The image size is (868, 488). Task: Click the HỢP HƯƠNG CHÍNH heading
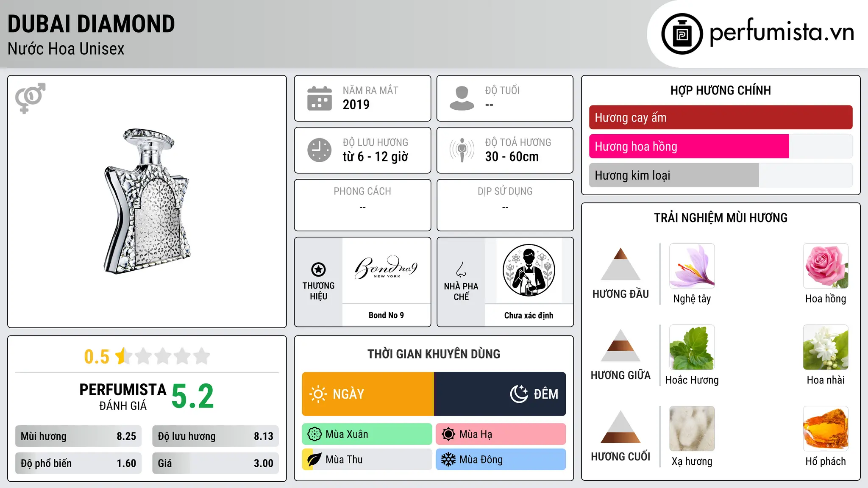721,90
